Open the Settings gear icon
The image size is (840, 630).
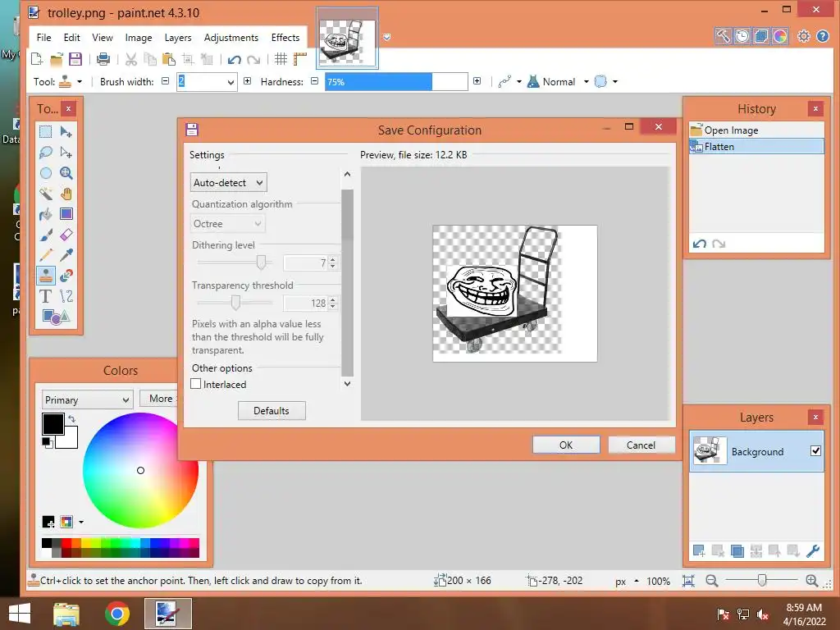point(804,36)
